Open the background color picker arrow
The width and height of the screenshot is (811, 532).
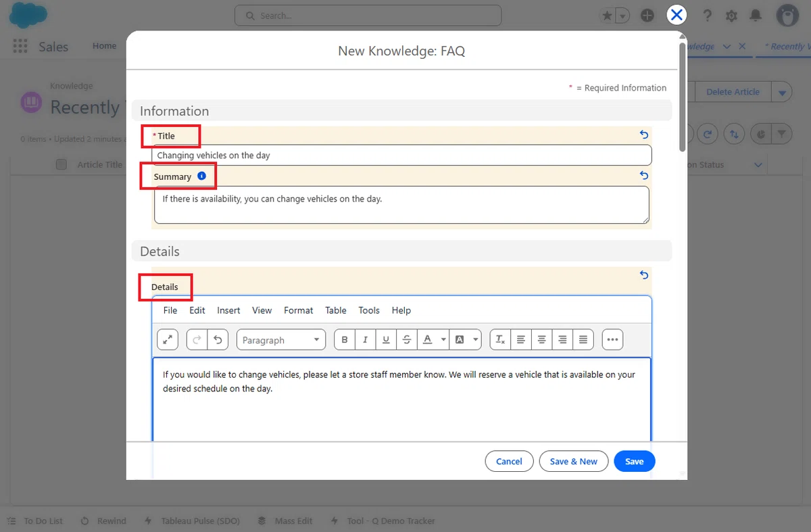click(x=476, y=339)
